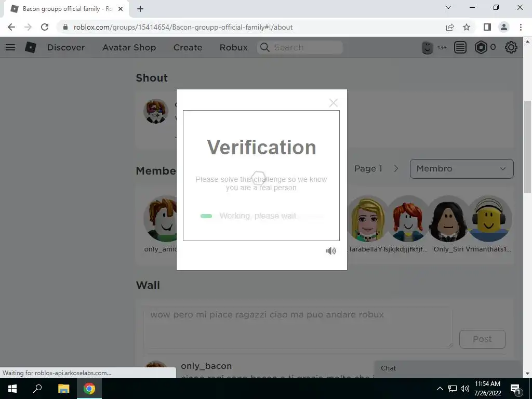Open Chrome three-dot menu
The height and width of the screenshot is (399, 532).
pos(521,27)
